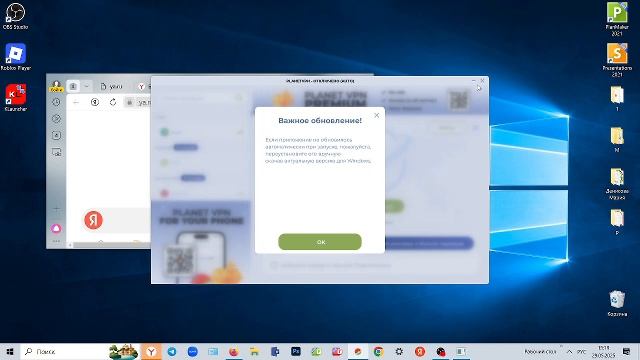Click the back arrow in Yandex Browser
The image size is (640, 360).
pos(76,102)
